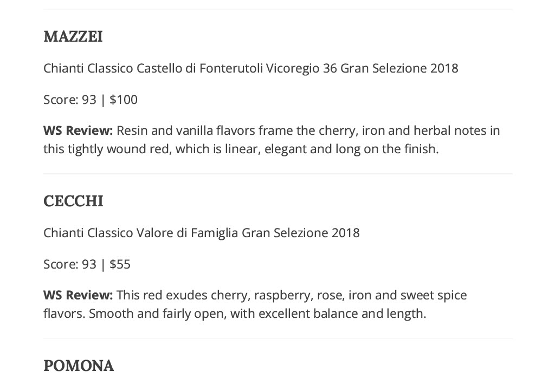
Task: Click the divider line above POMONA
Action: pos(278,338)
